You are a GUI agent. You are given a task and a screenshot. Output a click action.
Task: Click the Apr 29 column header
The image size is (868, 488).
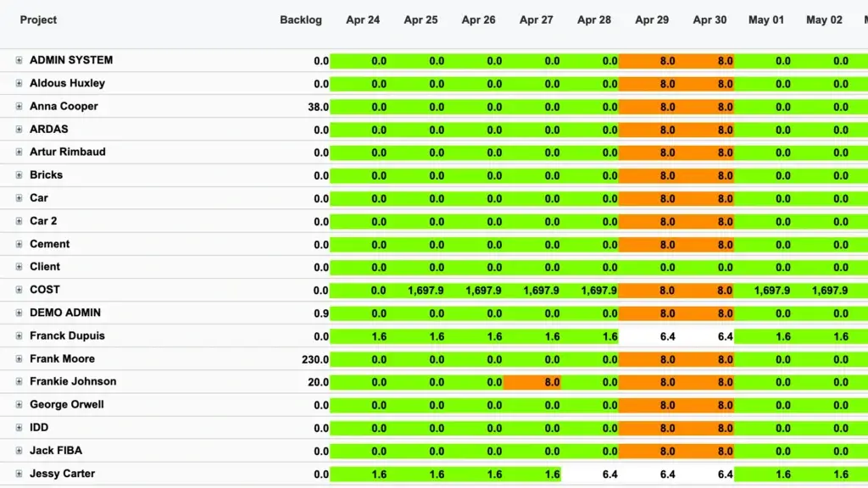click(x=652, y=19)
